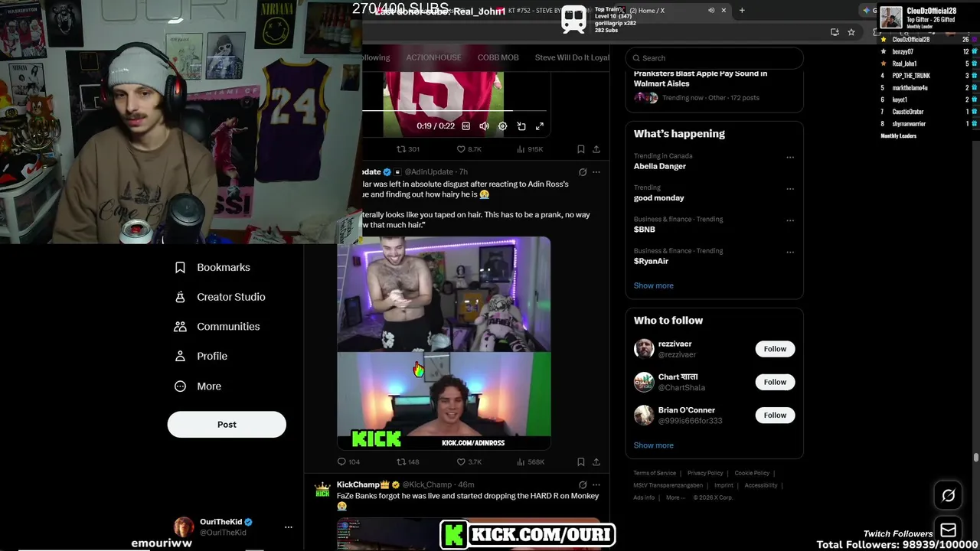
Task: Open the good monday trending topic
Action: point(659,198)
